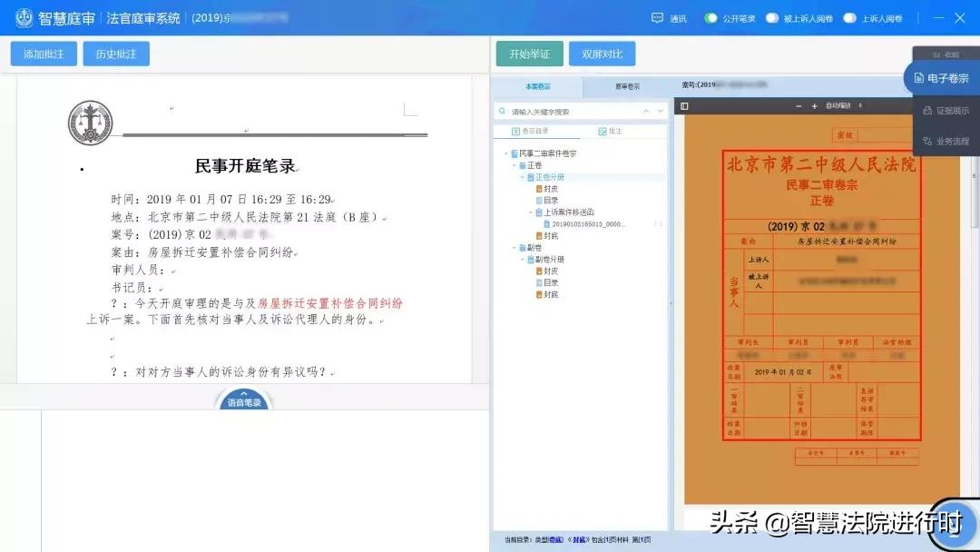Select 封皮 under 副卷分册
Screen dimensions: 980x552
[x=551, y=271]
